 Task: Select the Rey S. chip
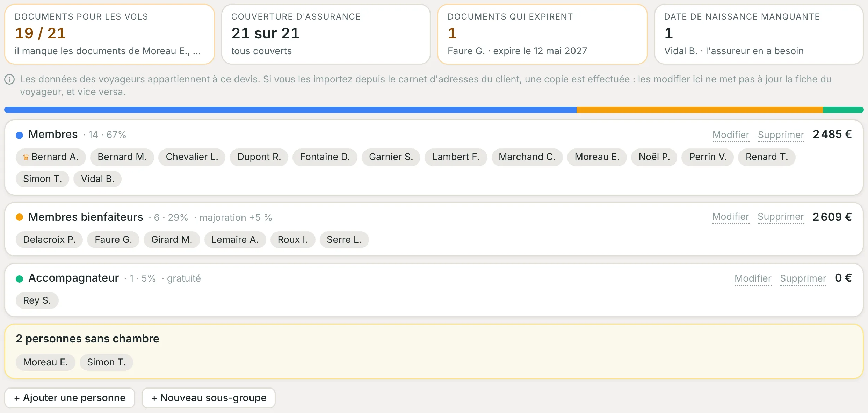[x=37, y=300]
